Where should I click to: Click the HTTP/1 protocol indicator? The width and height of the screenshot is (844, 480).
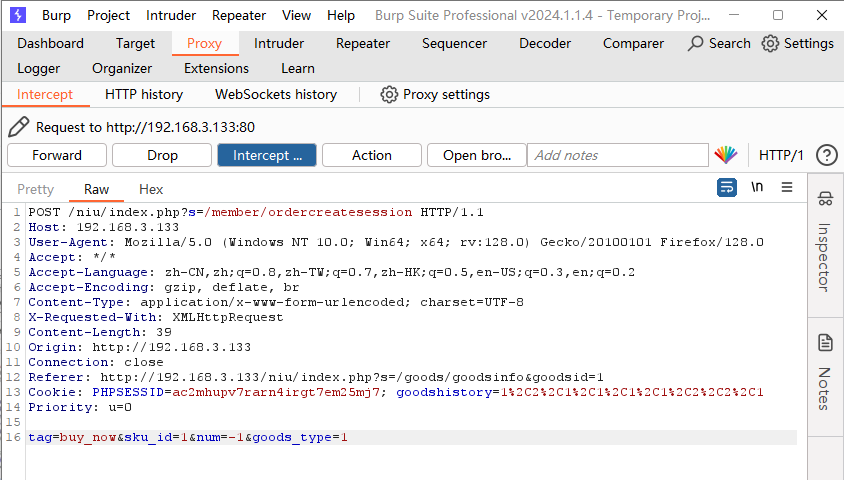[781, 155]
